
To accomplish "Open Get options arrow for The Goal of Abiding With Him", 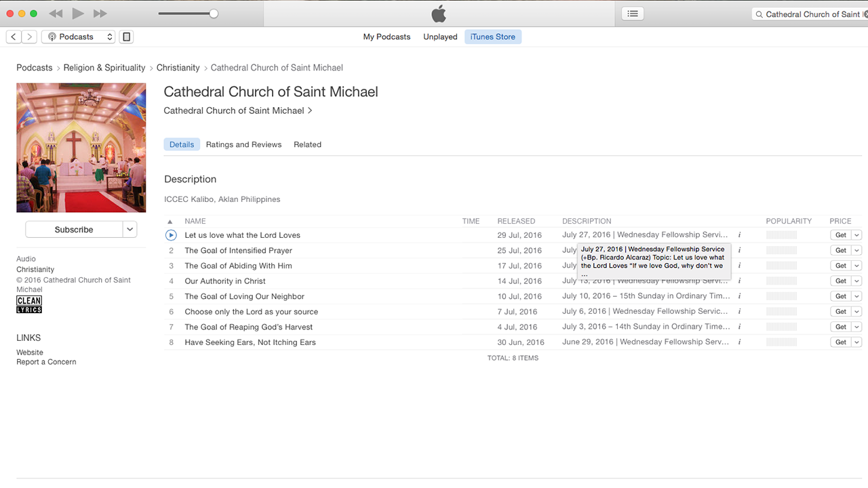I will click(856, 266).
